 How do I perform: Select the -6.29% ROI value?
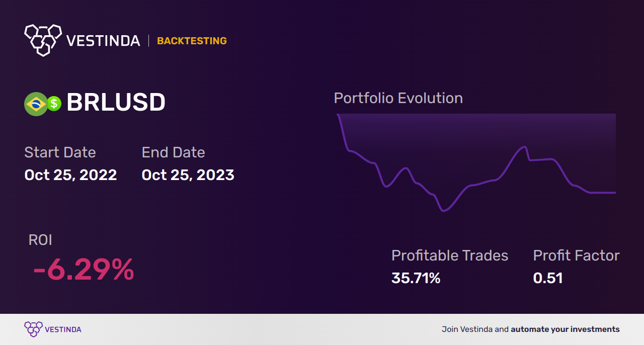pyautogui.click(x=84, y=270)
